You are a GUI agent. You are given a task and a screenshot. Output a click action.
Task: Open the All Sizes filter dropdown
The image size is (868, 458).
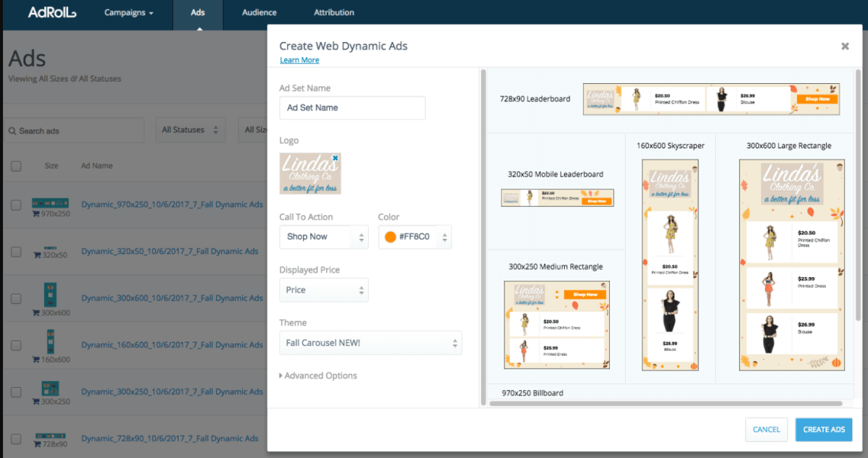251,130
